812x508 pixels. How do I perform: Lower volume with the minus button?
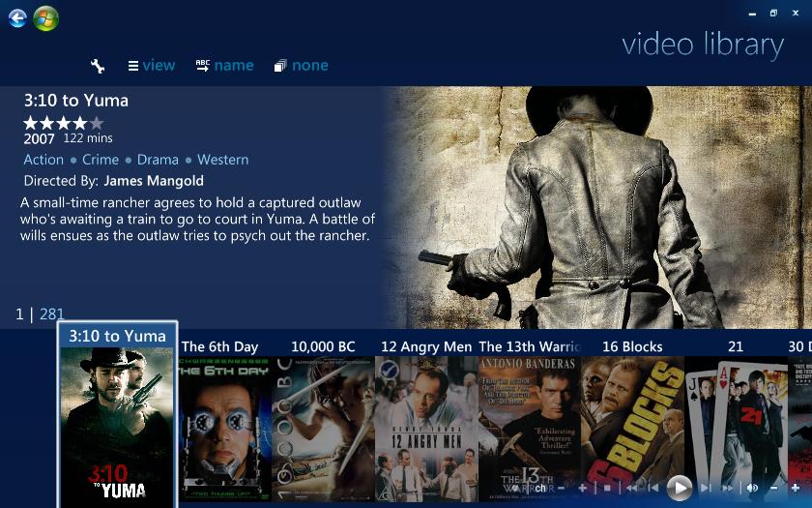pyautogui.click(x=773, y=488)
